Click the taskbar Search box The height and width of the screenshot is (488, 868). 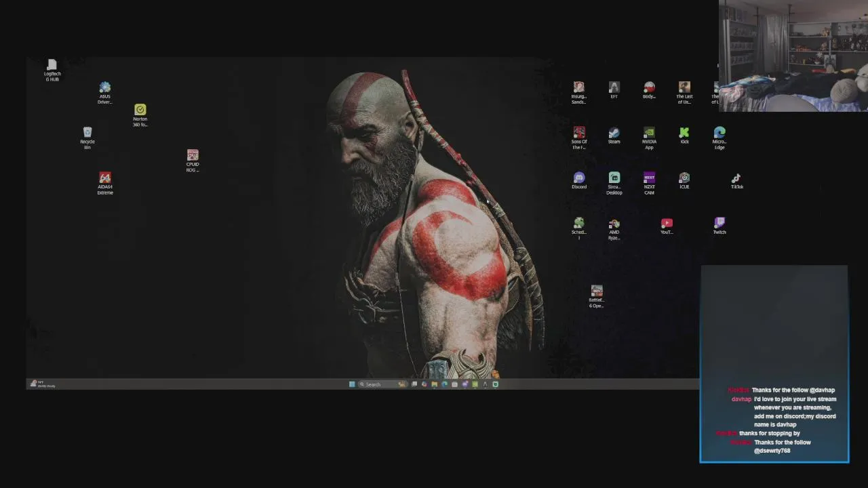point(382,384)
